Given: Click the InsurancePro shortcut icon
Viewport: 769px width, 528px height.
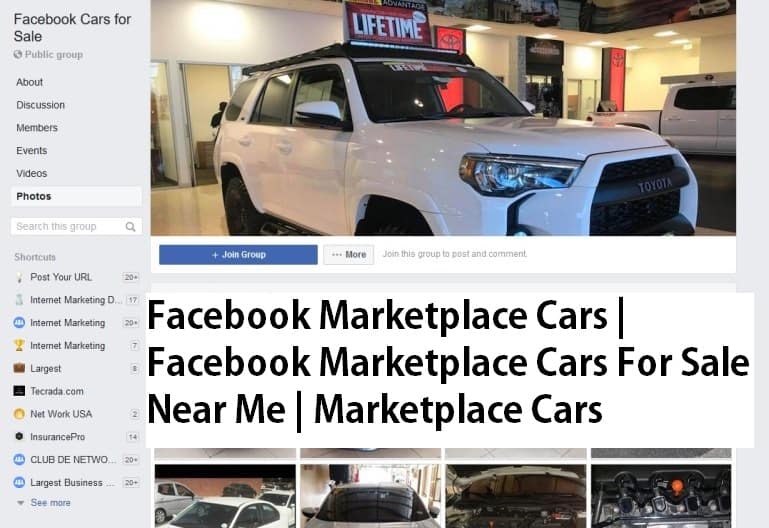Looking at the screenshot, I should tap(19, 436).
